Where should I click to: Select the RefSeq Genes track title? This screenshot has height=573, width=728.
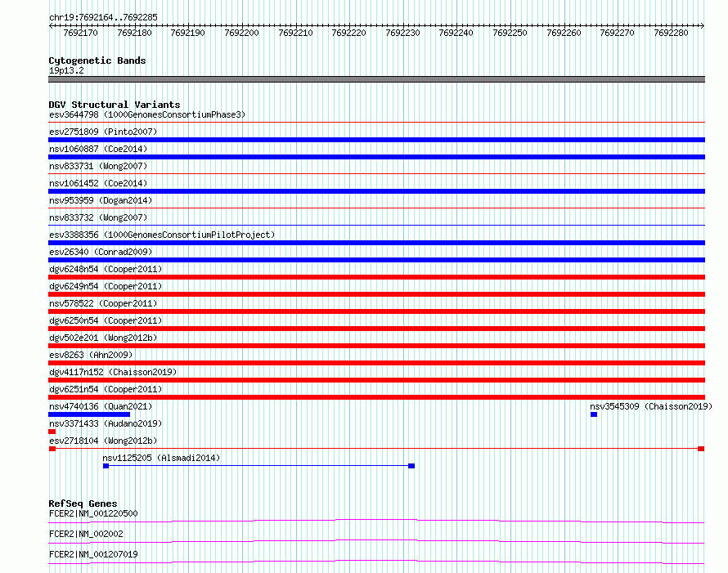pos(83,504)
